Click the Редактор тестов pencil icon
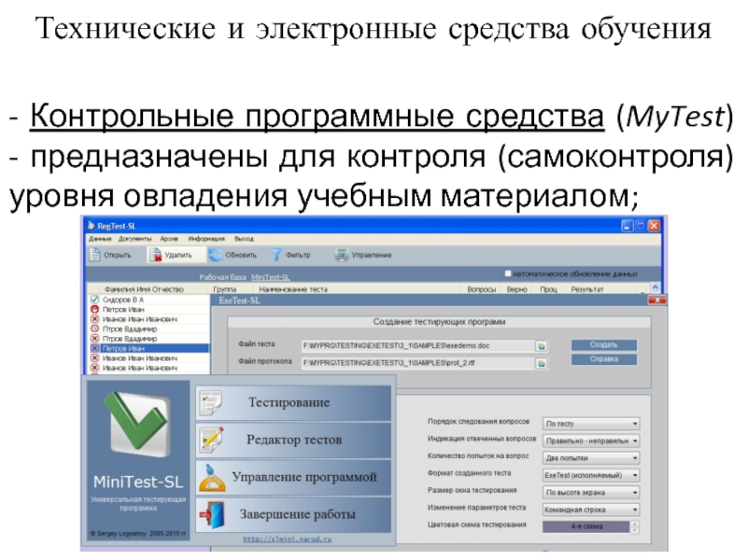The height and width of the screenshot is (560, 747). click(x=211, y=440)
